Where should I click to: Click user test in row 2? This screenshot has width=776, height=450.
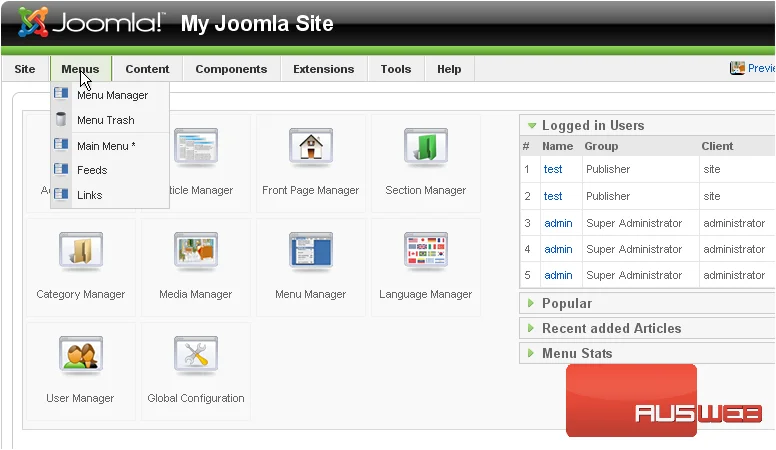(x=553, y=196)
